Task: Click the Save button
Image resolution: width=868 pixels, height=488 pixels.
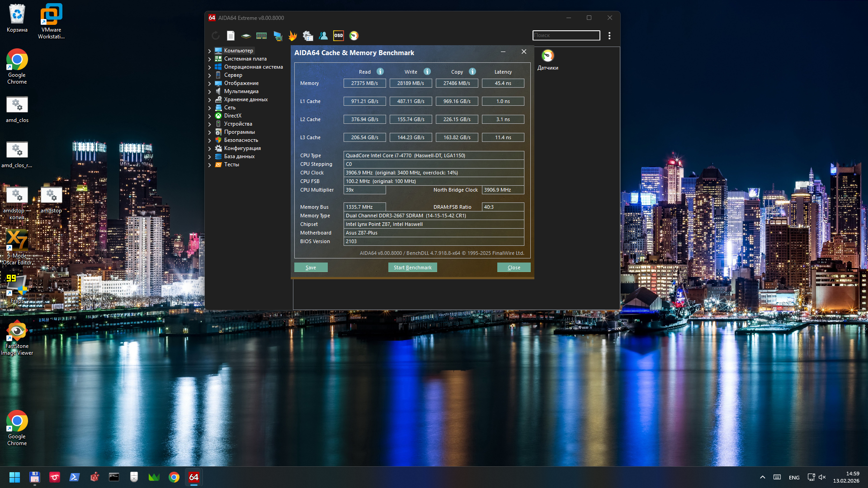Action: point(311,267)
